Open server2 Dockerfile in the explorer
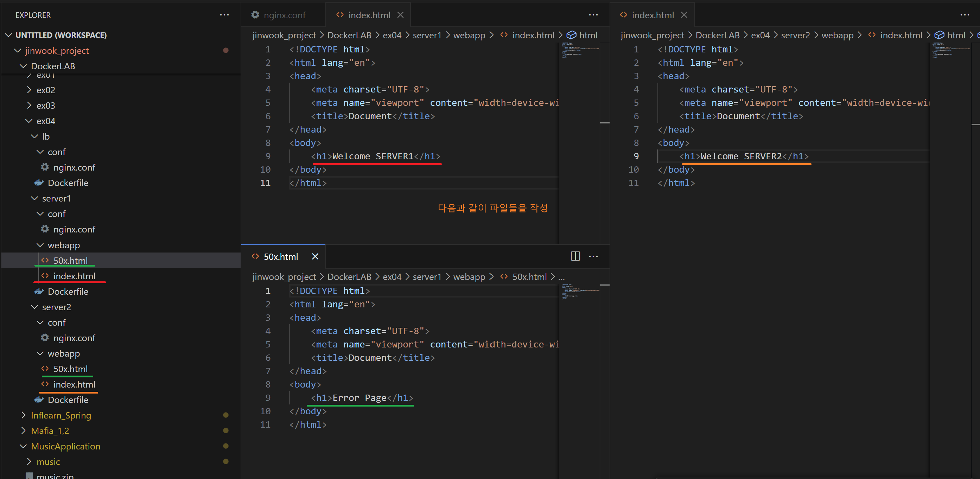The width and height of the screenshot is (980, 479). [68, 400]
